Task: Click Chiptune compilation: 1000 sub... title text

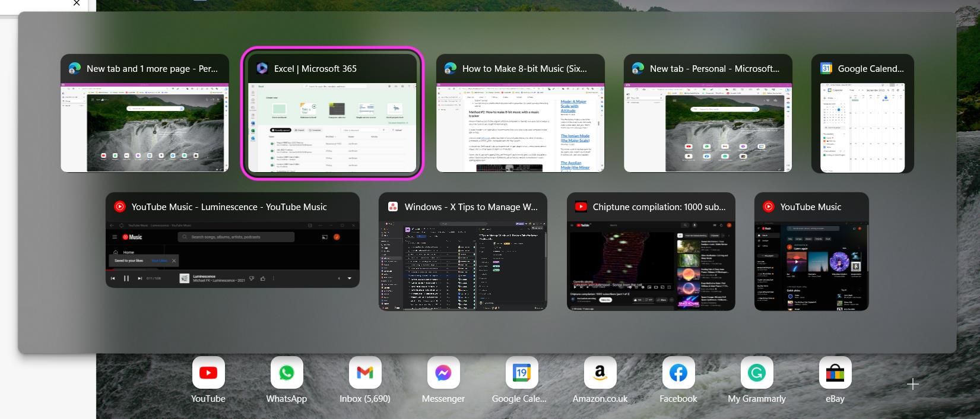Action: click(x=659, y=207)
